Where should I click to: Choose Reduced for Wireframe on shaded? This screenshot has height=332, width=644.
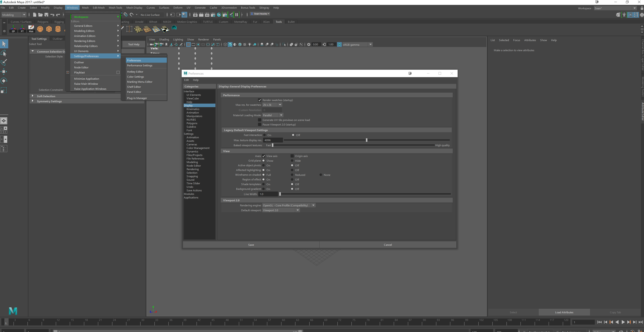pyautogui.click(x=292, y=175)
